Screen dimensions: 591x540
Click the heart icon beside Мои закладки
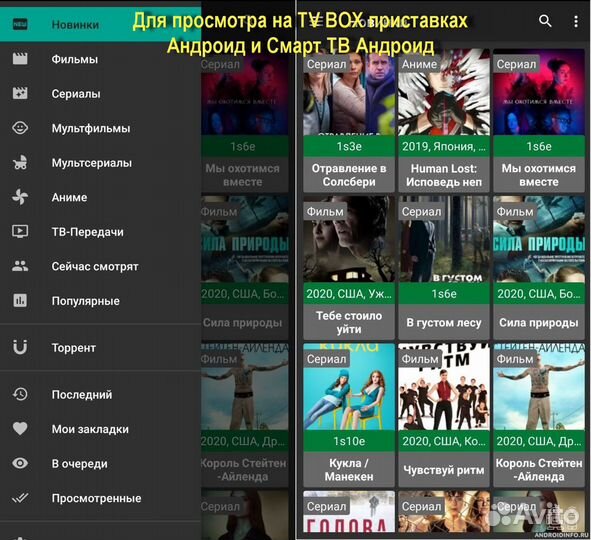click(x=20, y=428)
